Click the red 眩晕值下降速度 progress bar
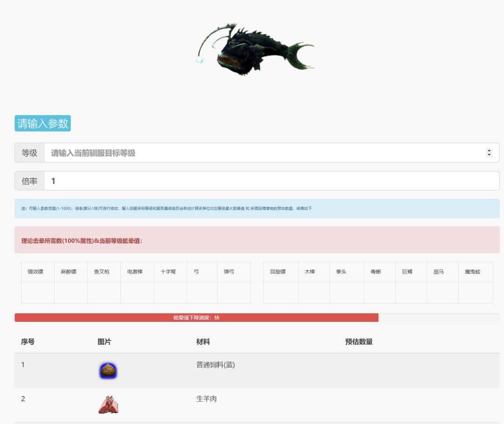 [196, 318]
